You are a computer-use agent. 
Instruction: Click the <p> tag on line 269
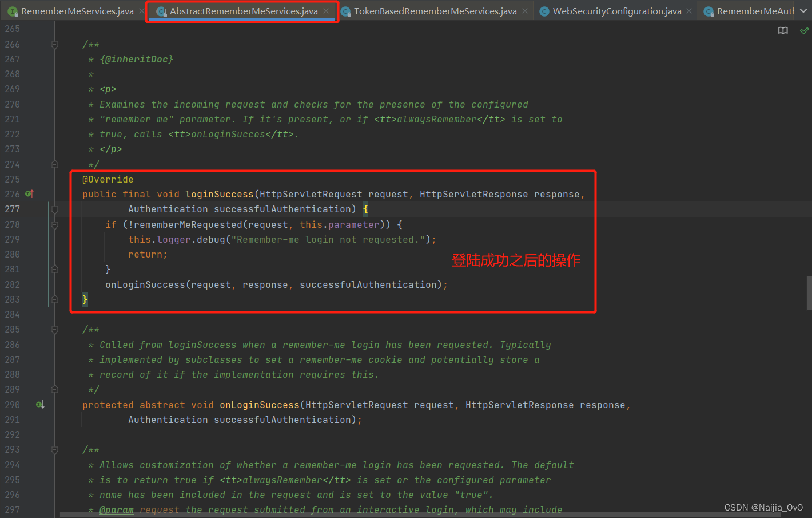(108, 89)
